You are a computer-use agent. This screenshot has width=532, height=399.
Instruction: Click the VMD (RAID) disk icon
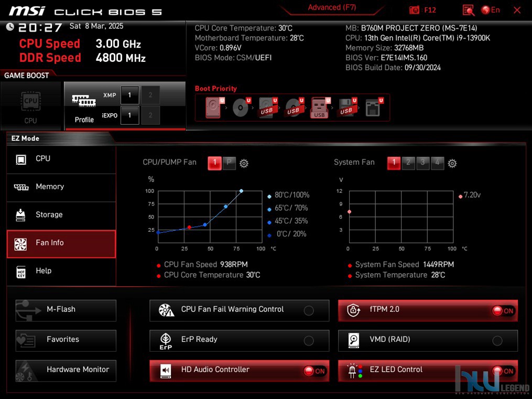click(354, 340)
